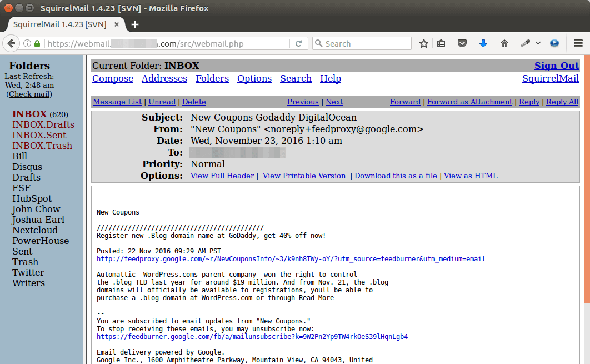Click the reload page icon
The height and width of the screenshot is (364, 590).
(298, 43)
